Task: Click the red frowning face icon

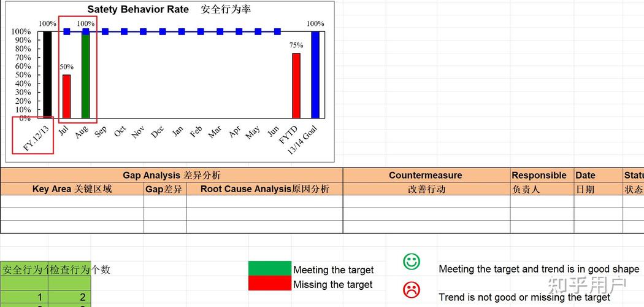Action: pyautogui.click(x=411, y=289)
